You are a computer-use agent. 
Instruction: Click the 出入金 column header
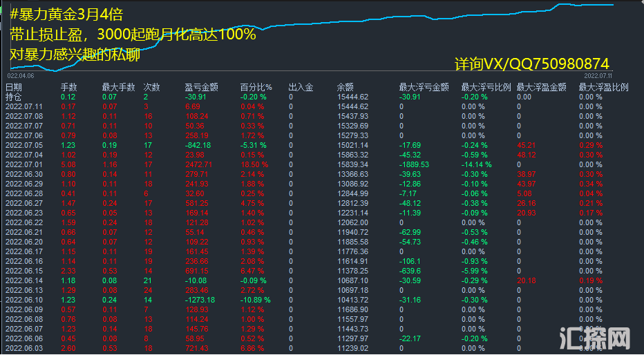pos(301,88)
